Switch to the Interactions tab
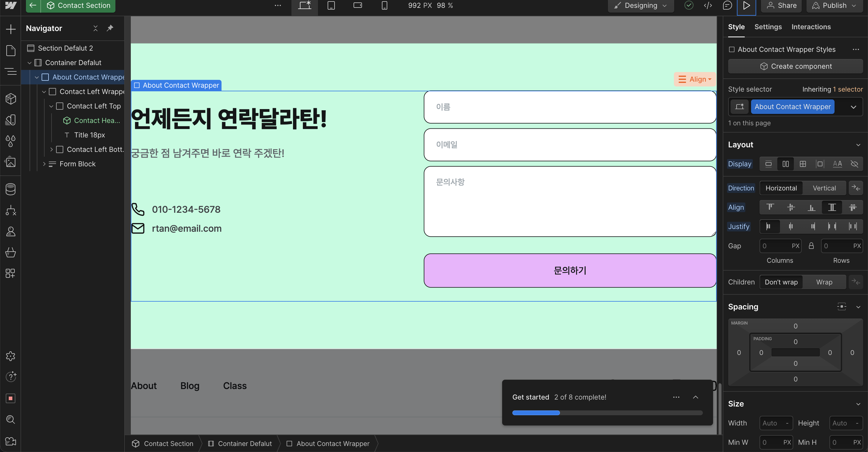The image size is (868, 452). [x=811, y=27]
